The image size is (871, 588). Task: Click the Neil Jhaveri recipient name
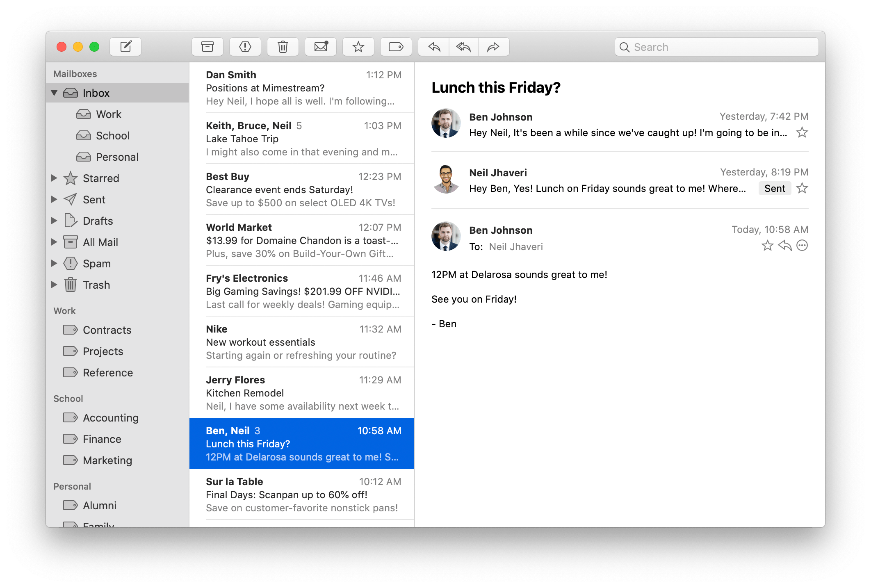(x=516, y=246)
